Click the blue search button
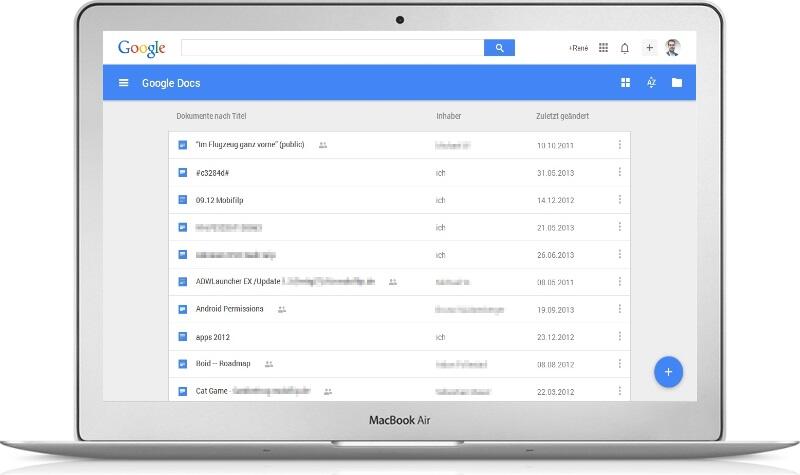Screen dimensions: 800x475 (499, 48)
